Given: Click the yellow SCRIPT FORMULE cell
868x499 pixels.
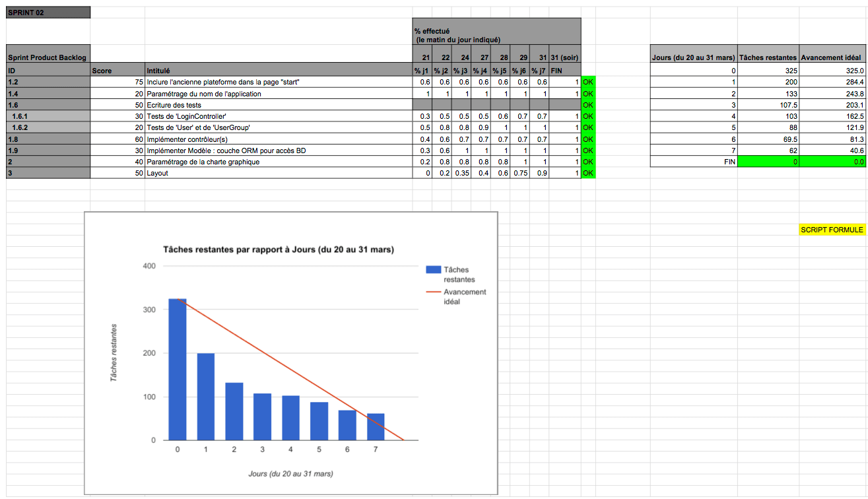Looking at the screenshot, I should [832, 230].
